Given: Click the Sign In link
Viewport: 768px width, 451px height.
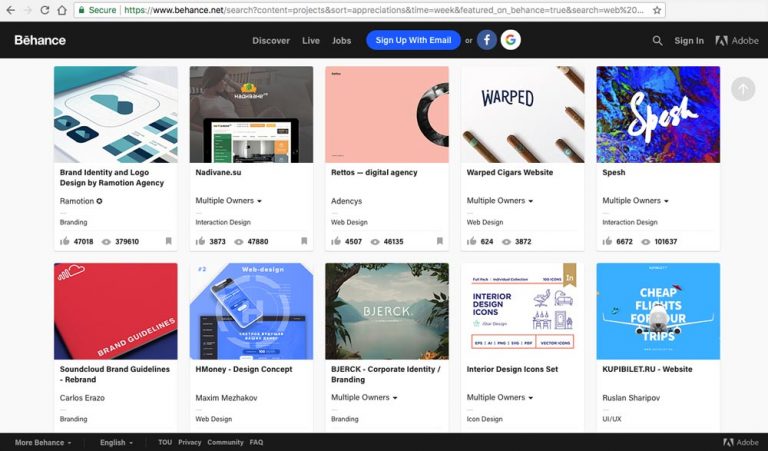Looking at the screenshot, I should [689, 41].
